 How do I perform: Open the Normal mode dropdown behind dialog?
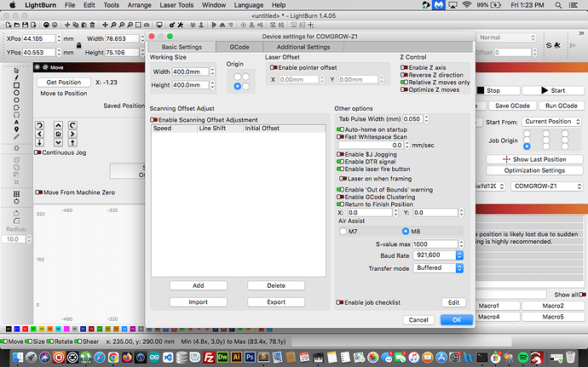coord(507,37)
